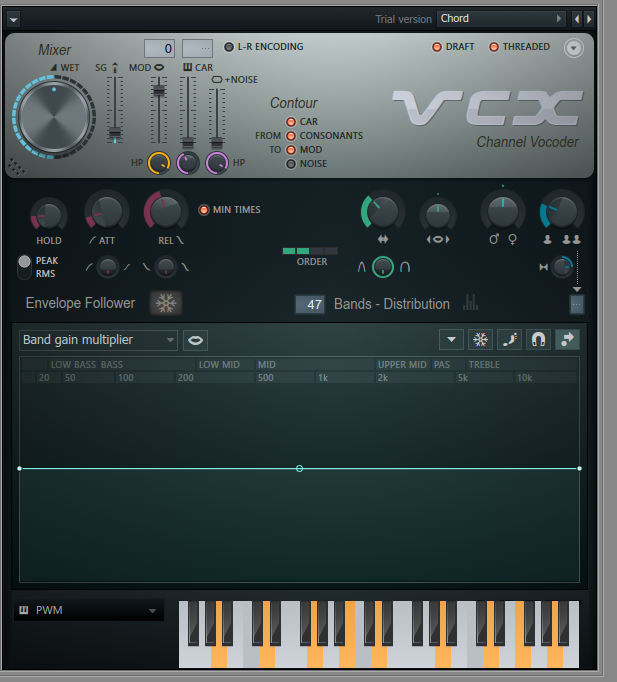
Task: Click the ATT attack knob
Action: click(106, 212)
